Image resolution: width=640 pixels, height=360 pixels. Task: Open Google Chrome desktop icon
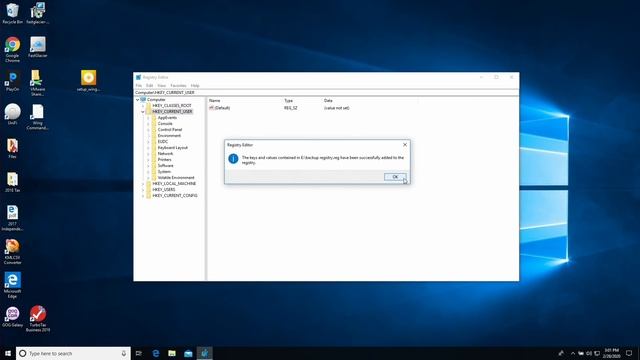point(12,49)
